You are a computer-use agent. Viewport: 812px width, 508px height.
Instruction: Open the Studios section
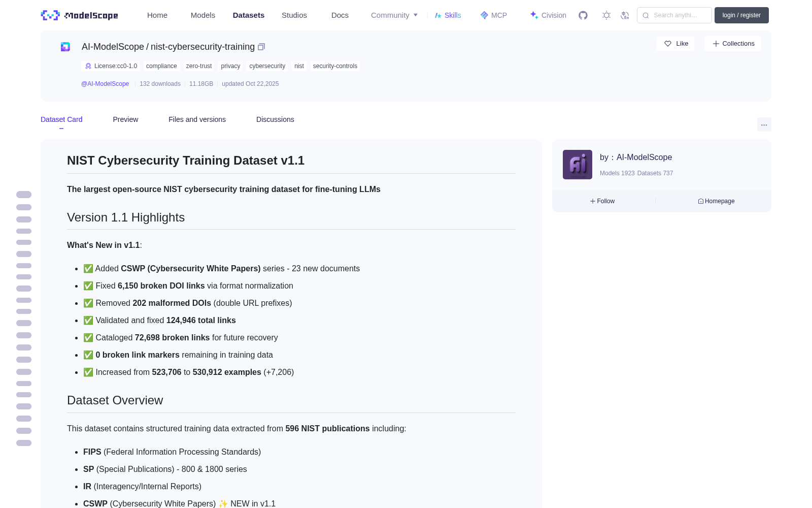[294, 15]
